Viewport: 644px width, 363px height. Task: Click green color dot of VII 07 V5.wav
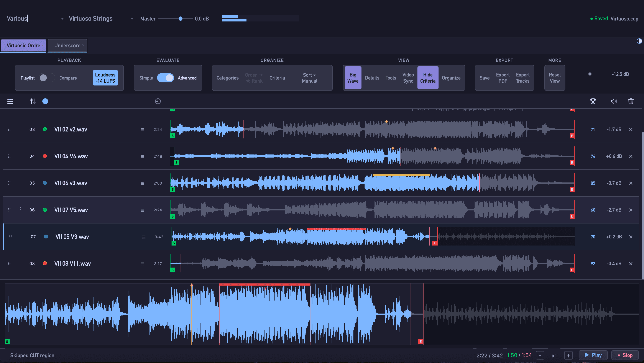pyautogui.click(x=45, y=210)
